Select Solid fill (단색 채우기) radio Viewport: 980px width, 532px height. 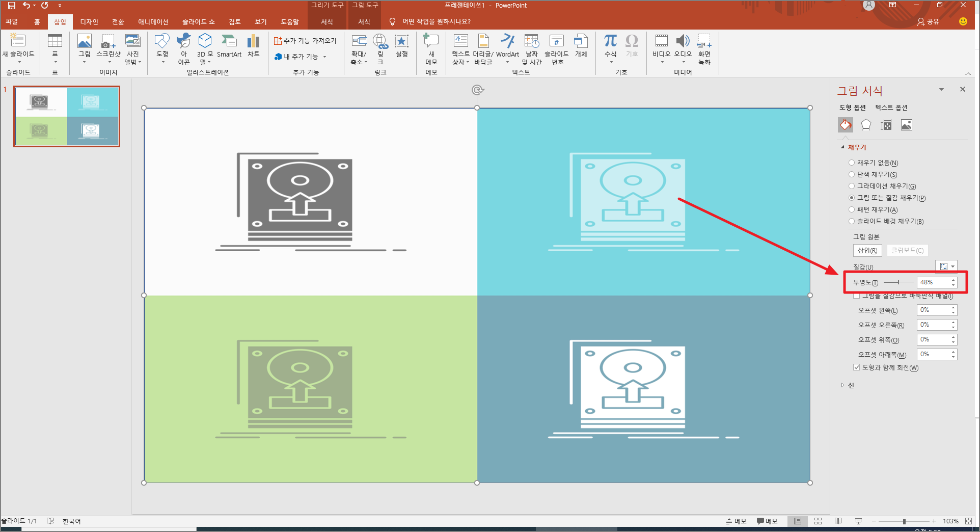pyautogui.click(x=851, y=174)
